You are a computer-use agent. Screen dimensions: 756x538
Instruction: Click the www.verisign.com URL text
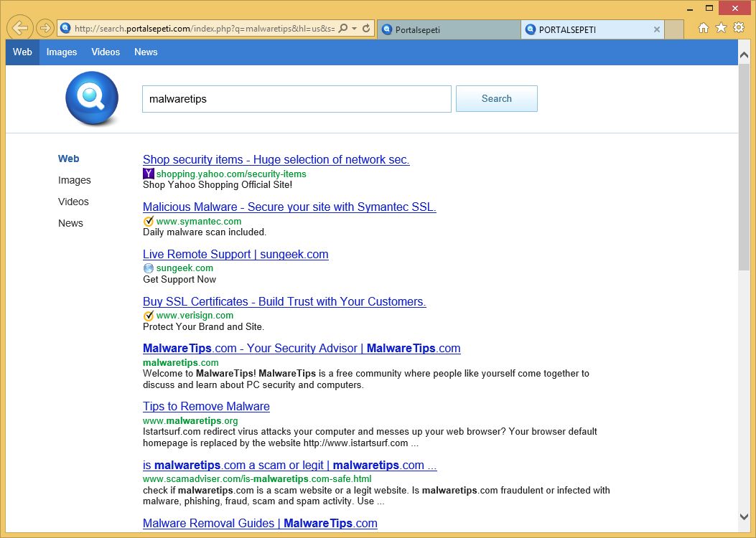[195, 316]
